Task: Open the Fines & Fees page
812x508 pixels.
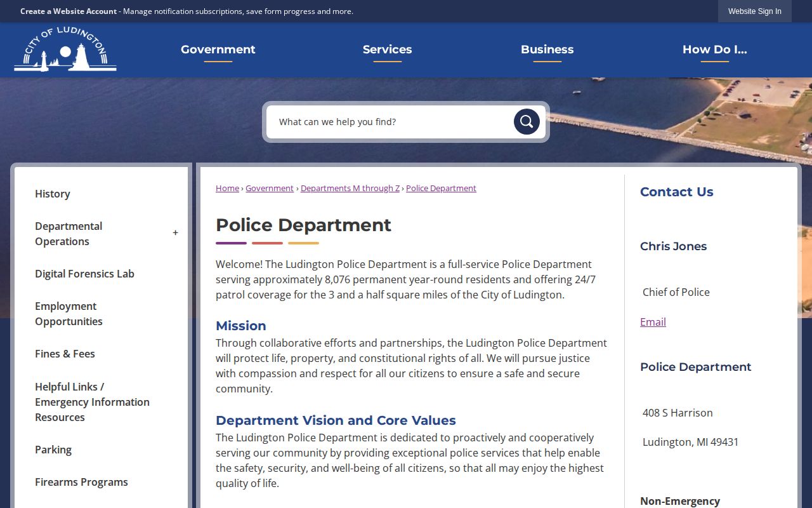Action: (65, 354)
